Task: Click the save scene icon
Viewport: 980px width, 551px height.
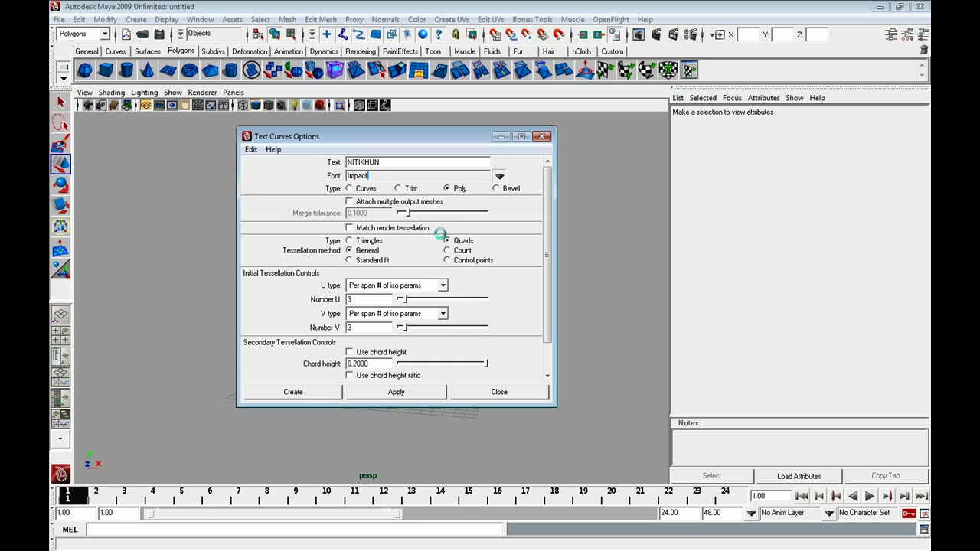Action: [x=159, y=34]
